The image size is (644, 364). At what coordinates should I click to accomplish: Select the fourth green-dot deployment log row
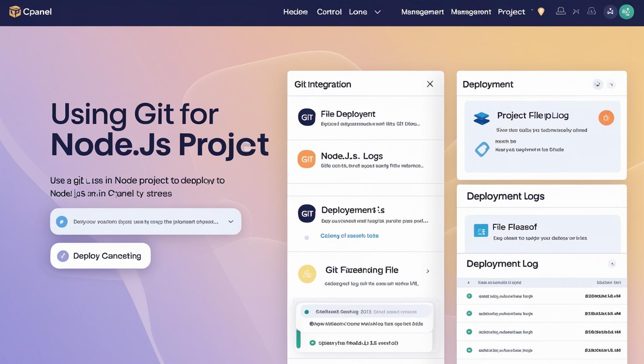click(542, 350)
